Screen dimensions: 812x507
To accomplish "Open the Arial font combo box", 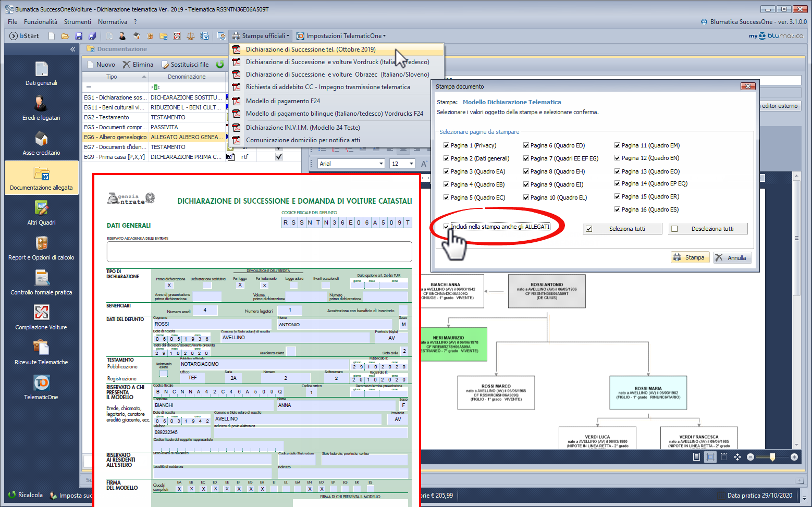I will click(351, 164).
